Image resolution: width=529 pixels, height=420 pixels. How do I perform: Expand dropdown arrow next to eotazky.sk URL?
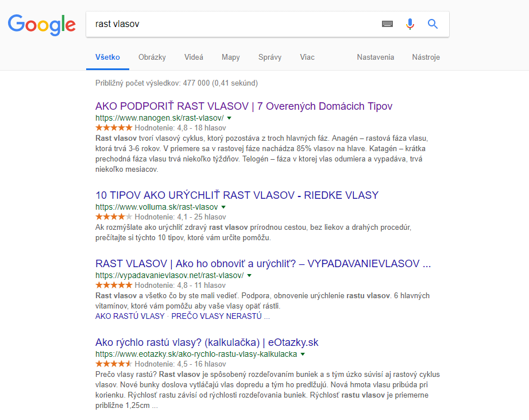click(303, 354)
